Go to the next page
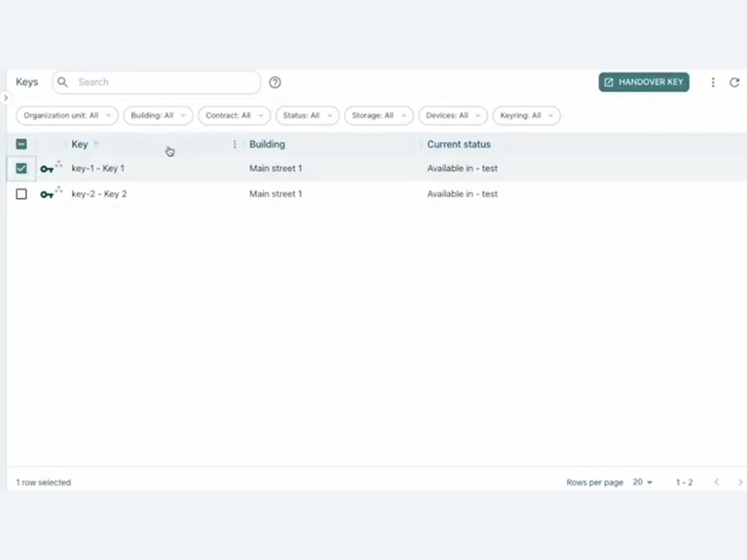This screenshot has width=747, height=560. coord(740,482)
